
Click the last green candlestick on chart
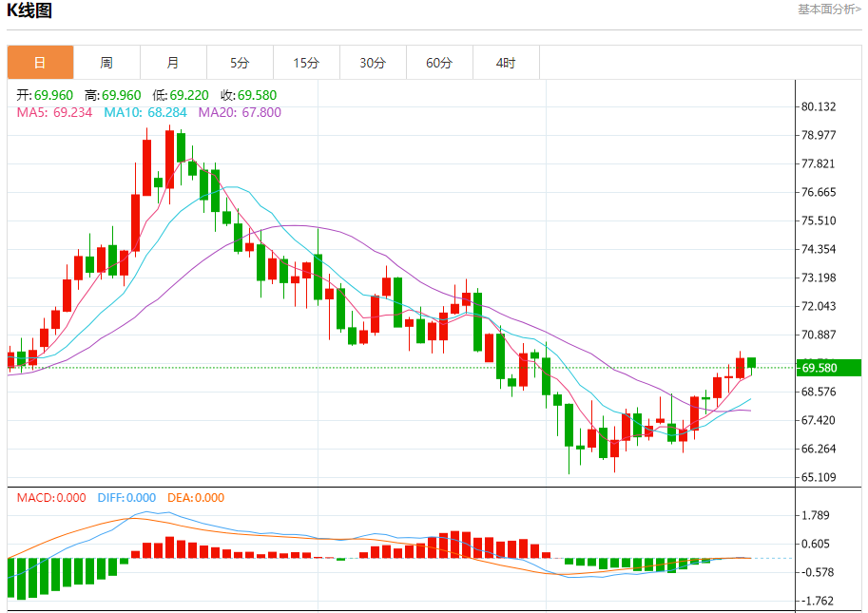(751, 363)
